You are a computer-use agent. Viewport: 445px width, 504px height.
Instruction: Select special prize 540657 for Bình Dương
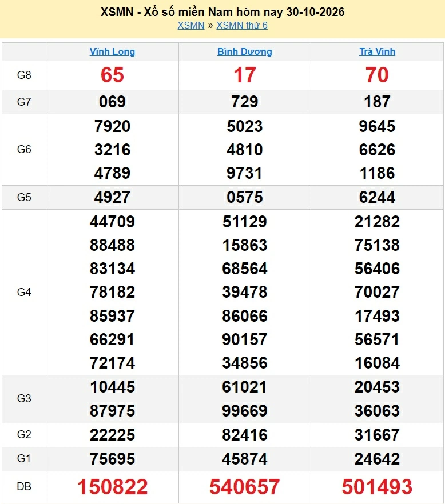[245, 487]
